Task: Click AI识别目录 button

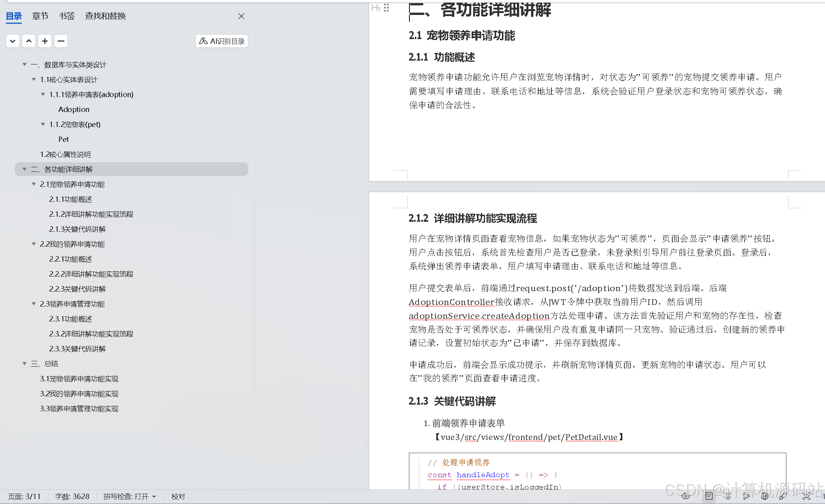Action: (x=222, y=41)
